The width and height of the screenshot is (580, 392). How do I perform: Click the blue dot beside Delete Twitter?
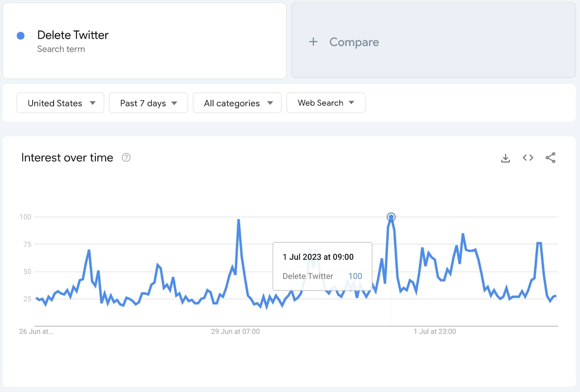click(21, 36)
